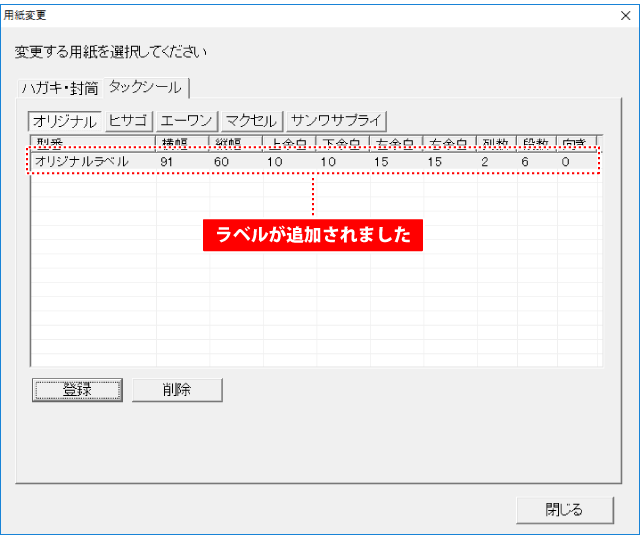640x539 pixels.
Task: Click the 向き column header
Action: click(577, 142)
